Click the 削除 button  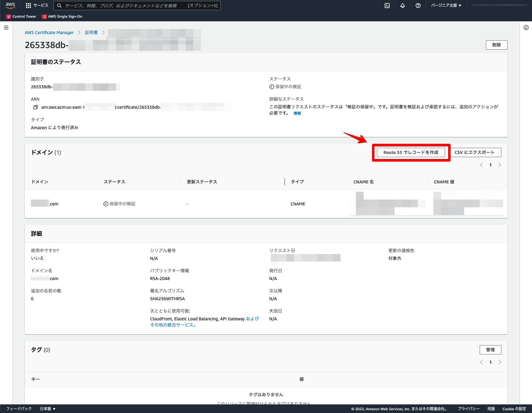(x=496, y=45)
